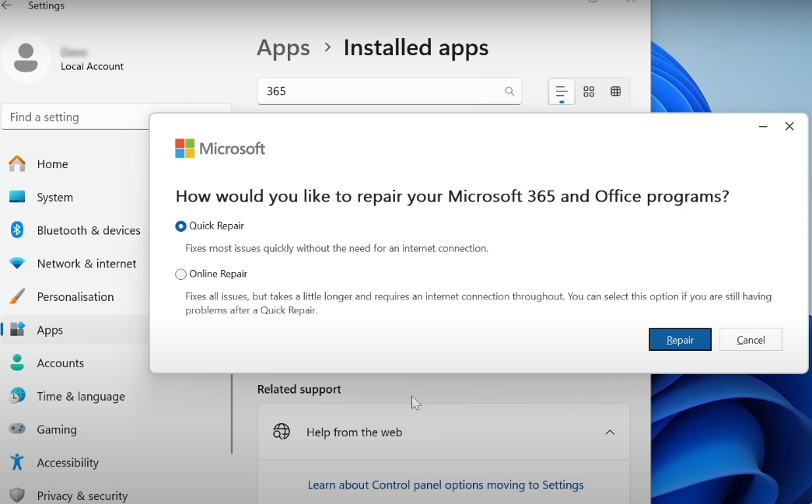Viewport: 812px width, 504px height.
Task: Open Personalisation settings
Action: click(x=75, y=297)
